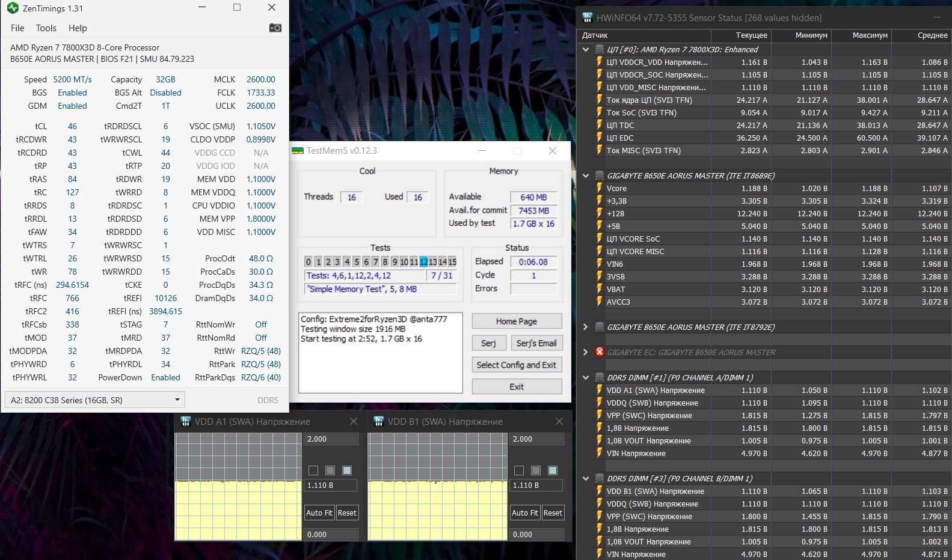The width and height of the screenshot is (952, 560).
Task: Open the Tools menu in ZenTimings
Action: pyautogui.click(x=46, y=28)
